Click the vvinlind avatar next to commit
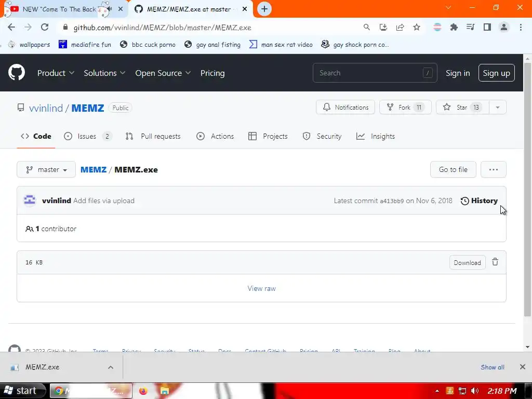532x399 pixels. pos(30,200)
